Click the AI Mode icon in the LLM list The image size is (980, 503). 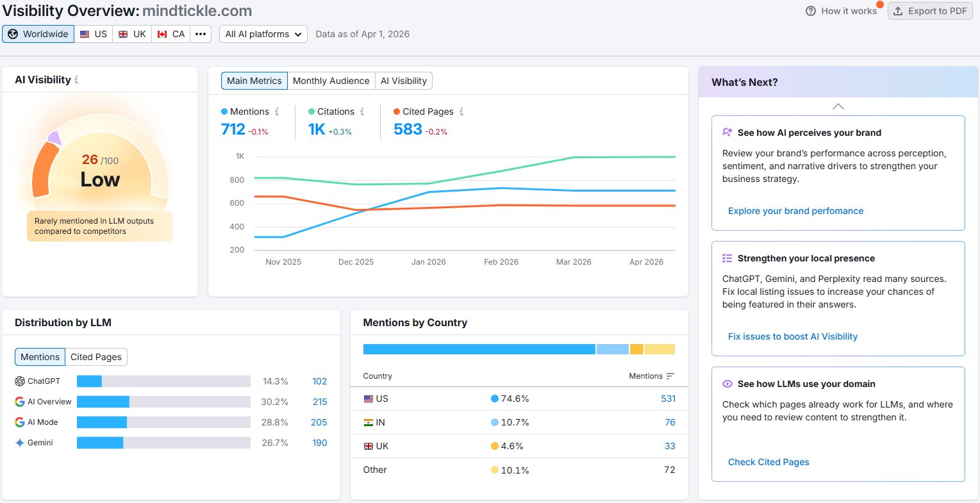pyautogui.click(x=19, y=422)
